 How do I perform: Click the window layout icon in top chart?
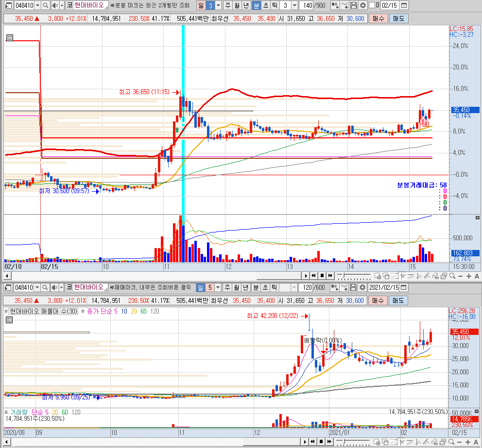click(8, 5)
